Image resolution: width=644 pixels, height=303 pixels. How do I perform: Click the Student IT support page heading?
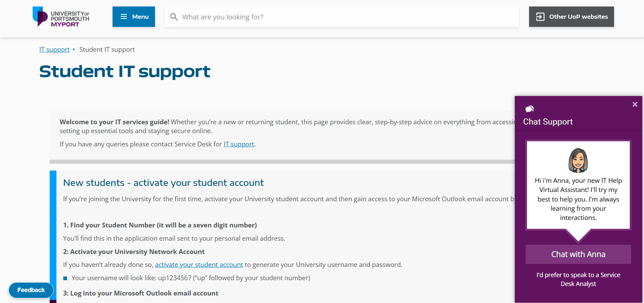coord(125,71)
